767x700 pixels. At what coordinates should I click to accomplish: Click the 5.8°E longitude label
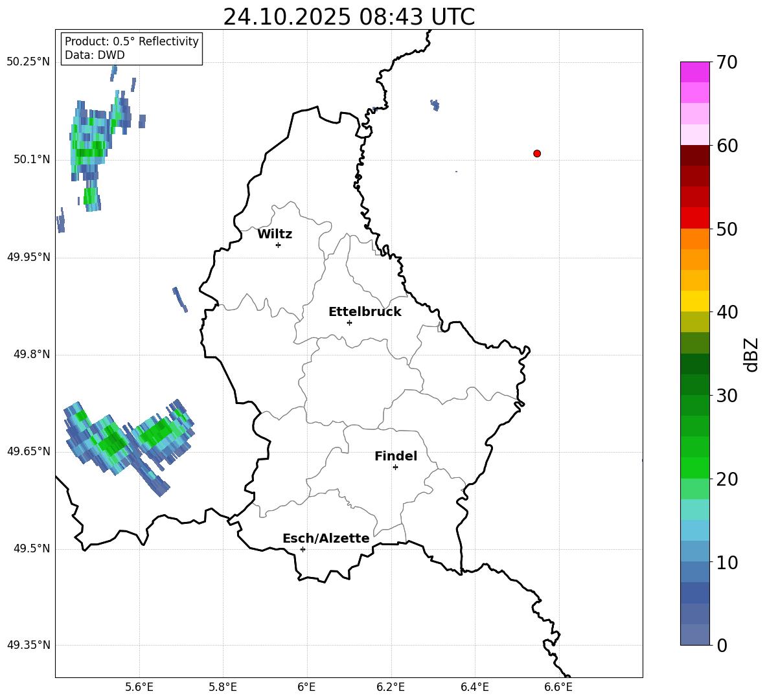click(x=223, y=687)
